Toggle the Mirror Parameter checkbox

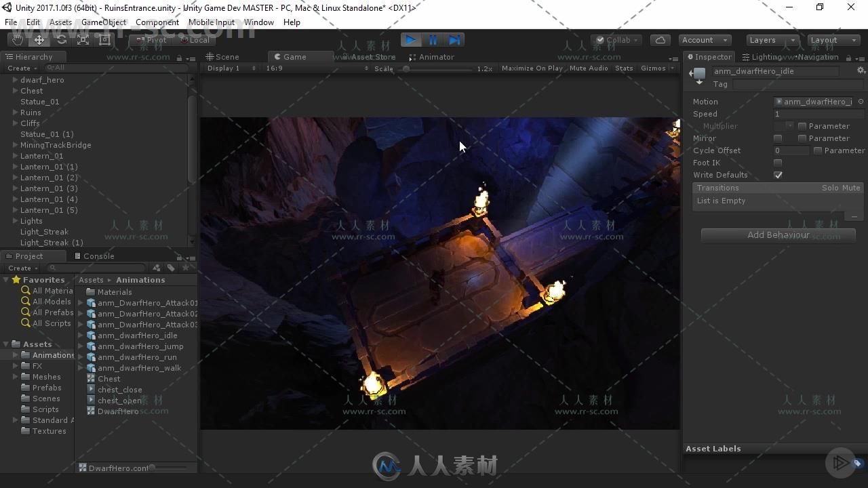pyautogui.click(x=802, y=138)
